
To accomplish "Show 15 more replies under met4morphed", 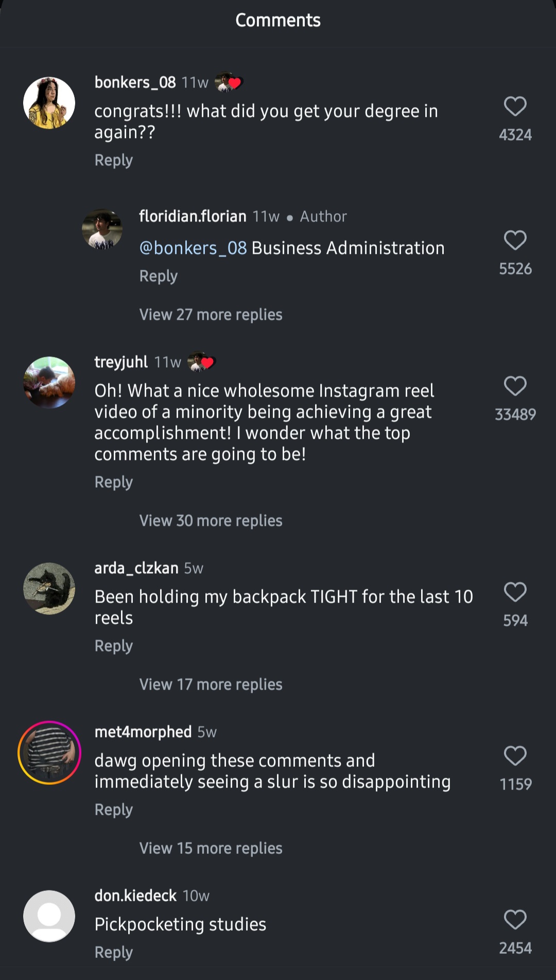I will pos(210,848).
